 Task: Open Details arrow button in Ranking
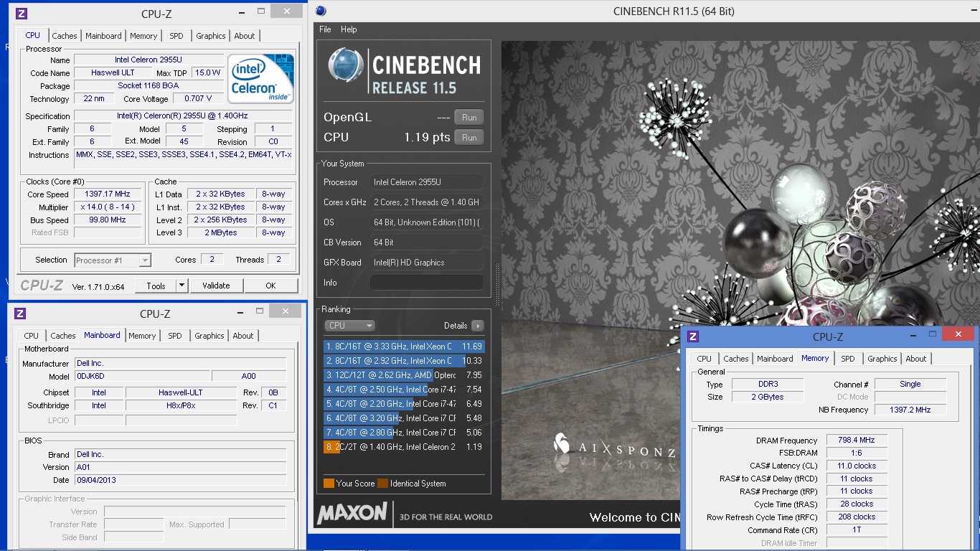click(477, 326)
